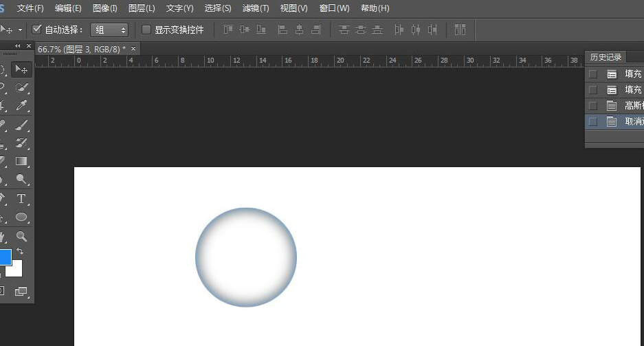This screenshot has height=346, width=644.
Task: Select the Gradient tool
Action: [21, 161]
